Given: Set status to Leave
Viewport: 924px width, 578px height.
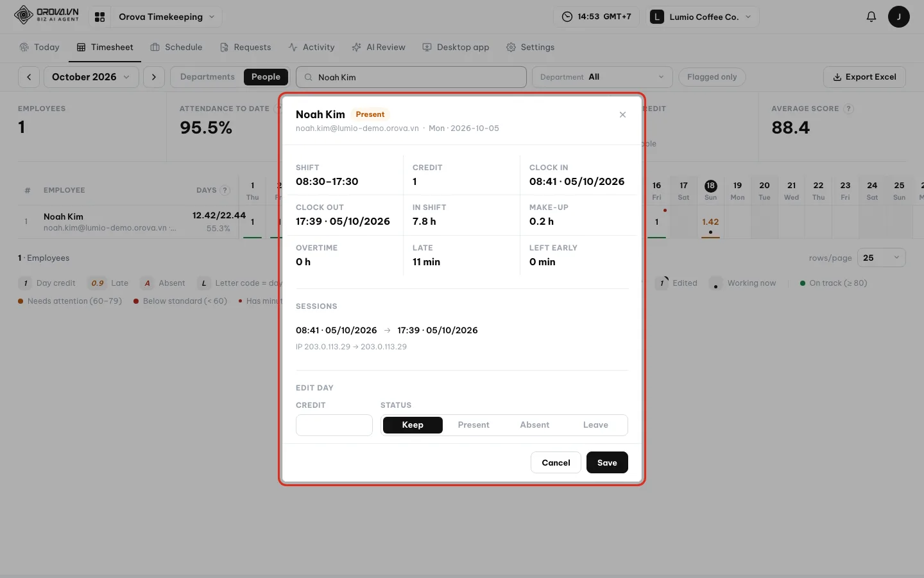Looking at the screenshot, I should coord(595,425).
